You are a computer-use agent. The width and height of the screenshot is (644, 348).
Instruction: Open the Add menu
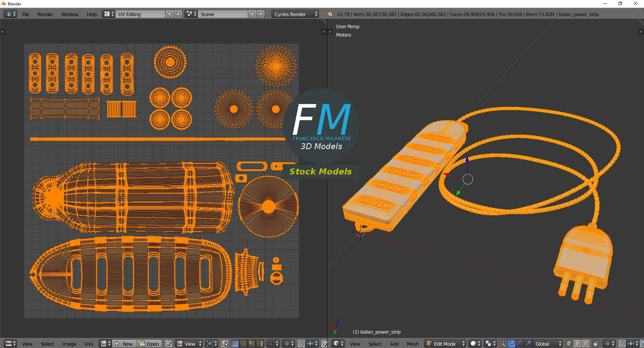pyautogui.click(x=394, y=344)
